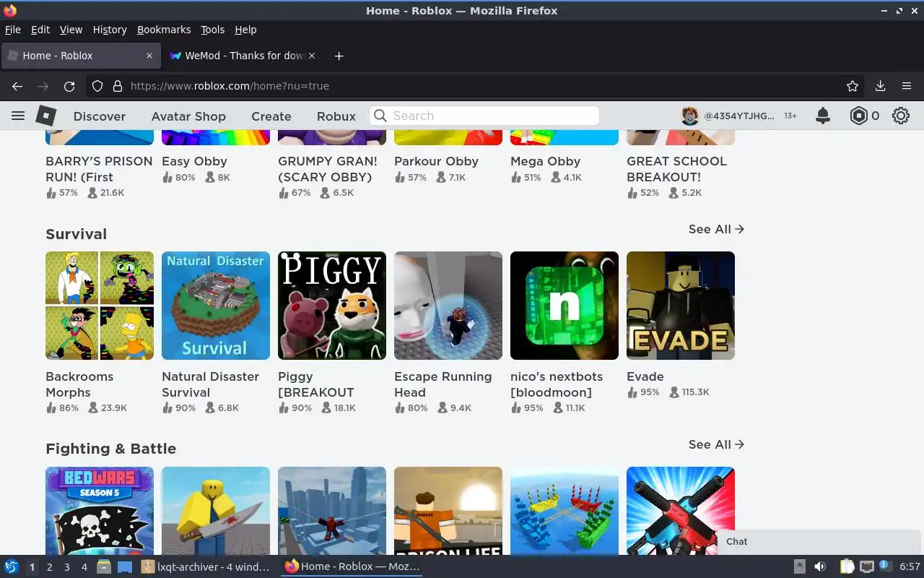Image resolution: width=924 pixels, height=578 pixels.
Task: Go to the Avatar Shop
Action: (x=188, y=116)
